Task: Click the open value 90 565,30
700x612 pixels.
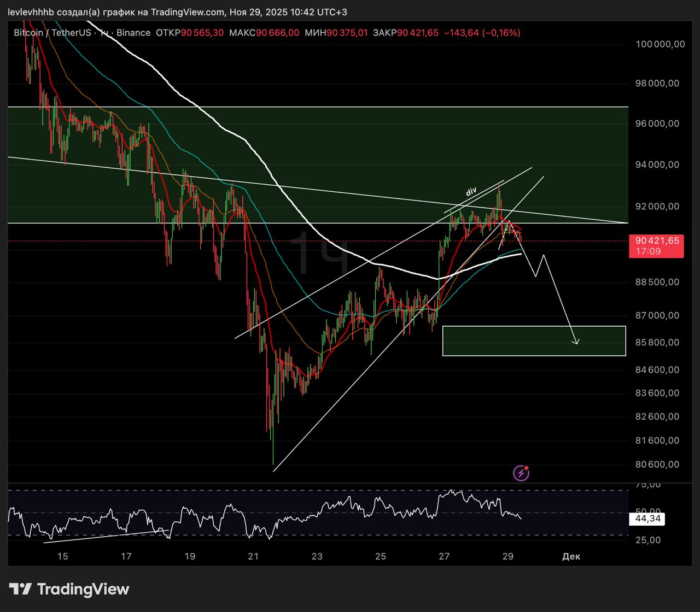Action: click(202, 33)
